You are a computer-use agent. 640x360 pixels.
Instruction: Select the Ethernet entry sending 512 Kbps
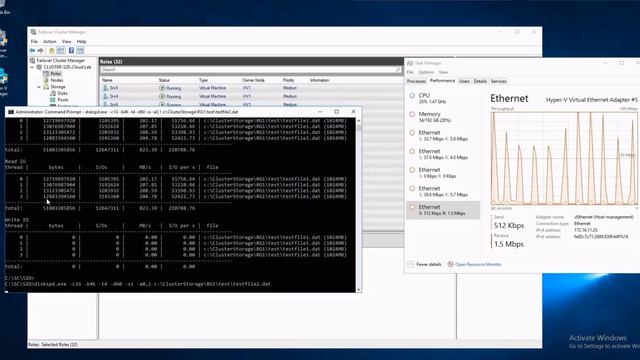pos(443,210)
